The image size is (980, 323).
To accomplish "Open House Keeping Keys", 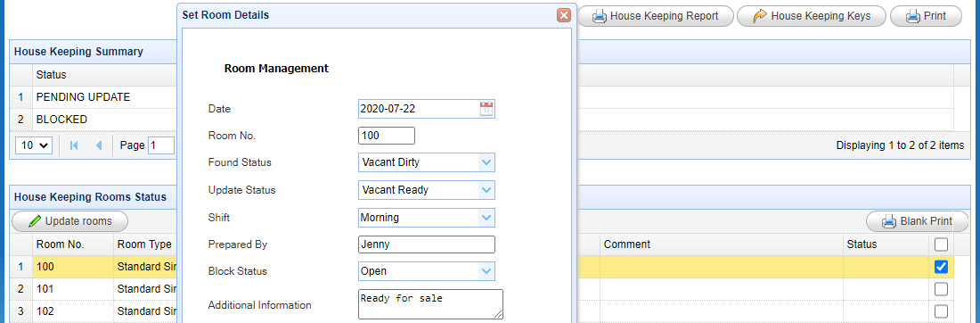I will 812,16.
